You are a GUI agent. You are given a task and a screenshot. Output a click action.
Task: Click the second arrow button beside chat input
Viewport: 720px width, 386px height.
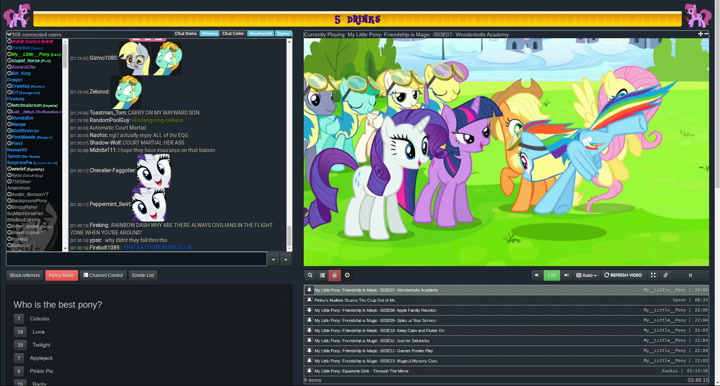[x=286, y=259]
